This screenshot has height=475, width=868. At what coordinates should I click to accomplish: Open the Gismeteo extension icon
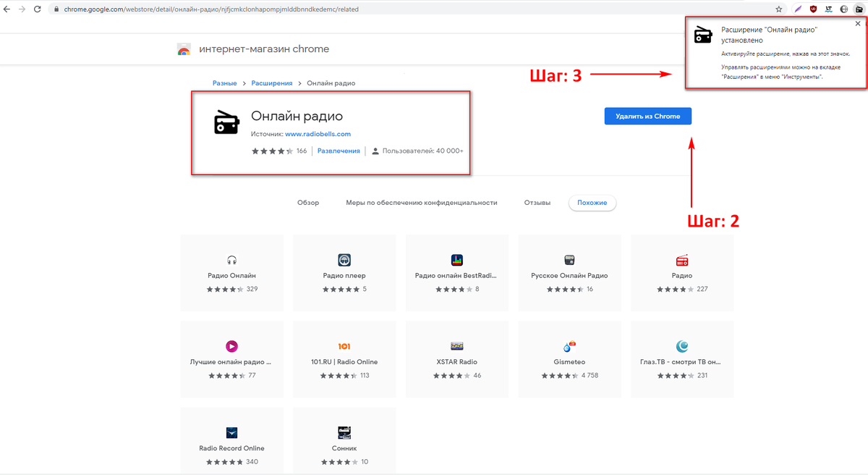(x=569, y=346)
